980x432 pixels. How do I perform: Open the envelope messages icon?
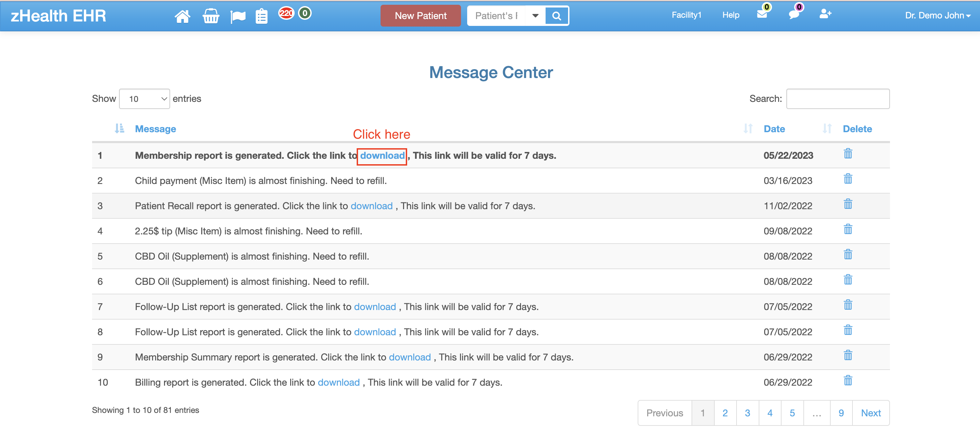point(762,14)
